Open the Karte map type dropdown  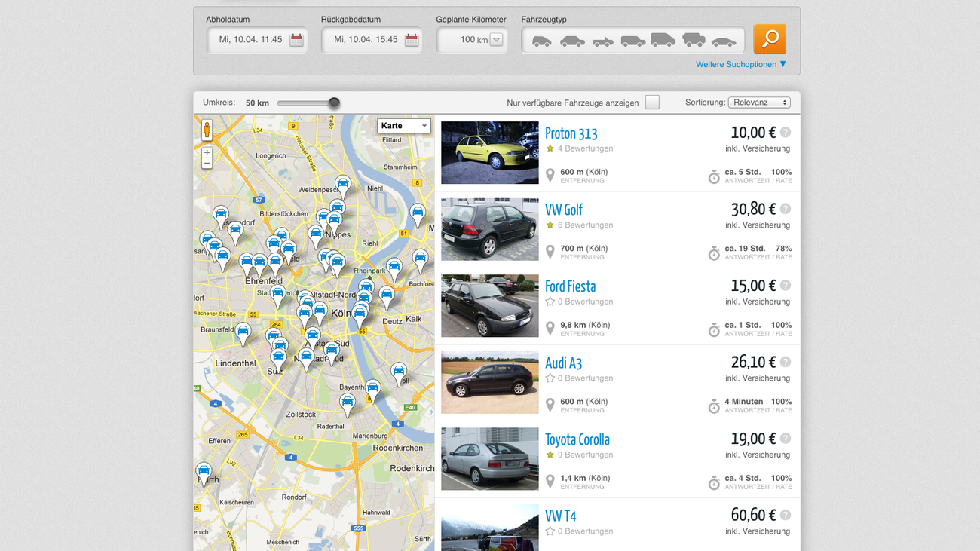tap(403, 126)
